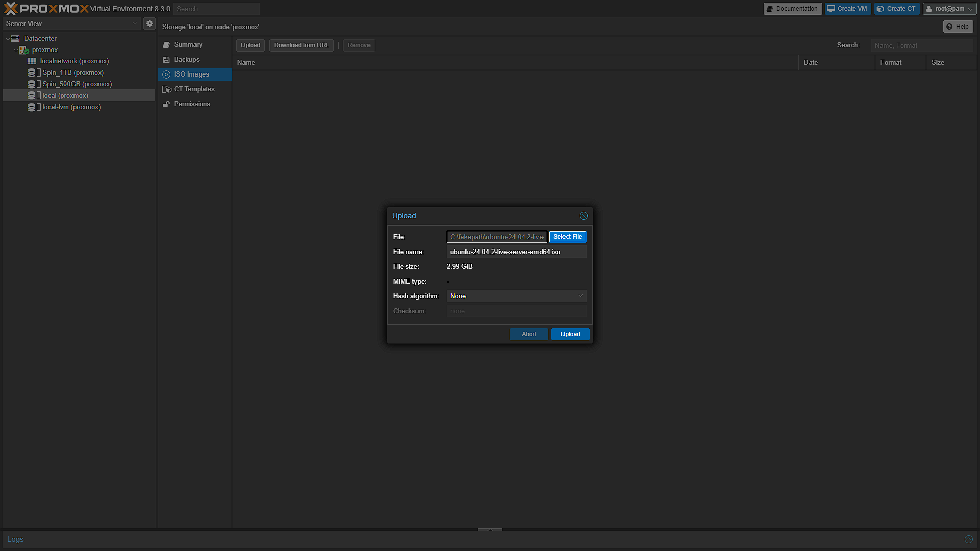The width and height of the screenshot is (980, 551).
Task: Click the top Search field
Action: (x=216, y=9)
